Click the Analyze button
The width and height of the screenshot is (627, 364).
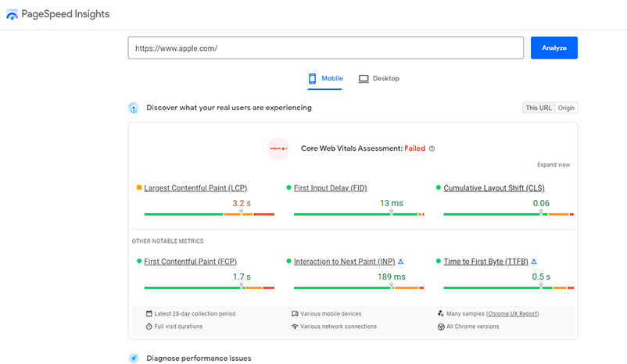click(x=554, y=48)
